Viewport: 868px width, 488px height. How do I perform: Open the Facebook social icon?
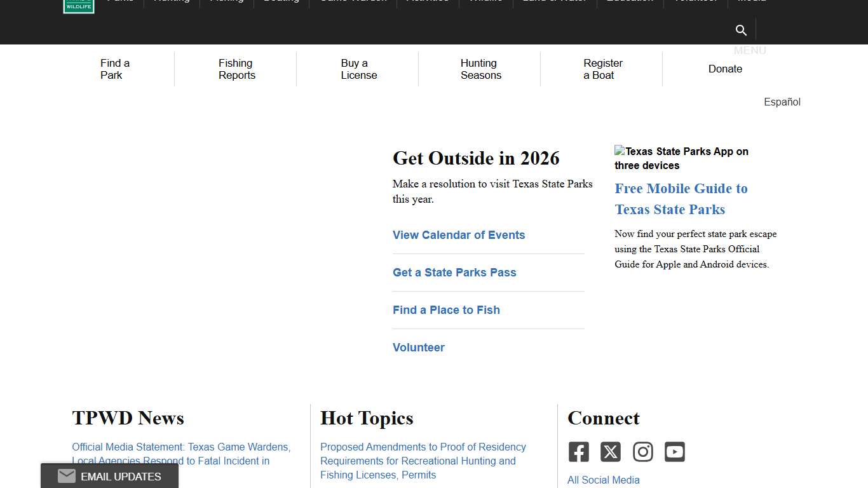pyautogui.click(x=578, y=452)
